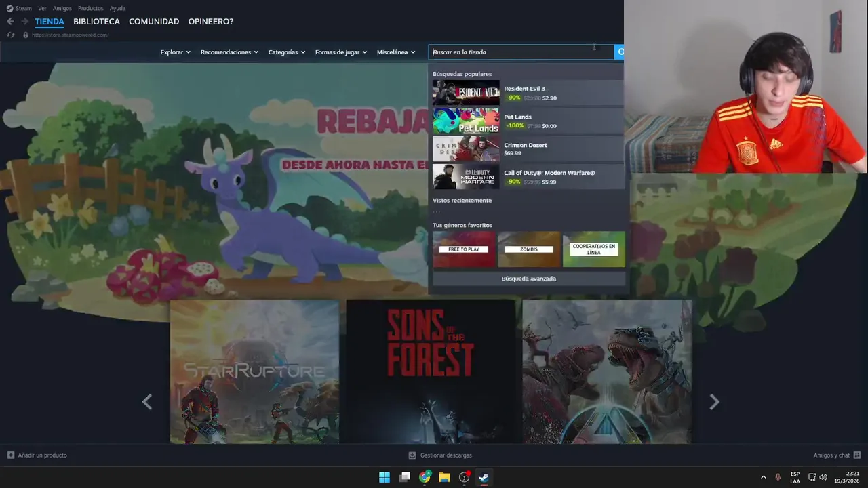Open the clock and date panel
Viewport: 868px width, 488px height.
point(847,477)
